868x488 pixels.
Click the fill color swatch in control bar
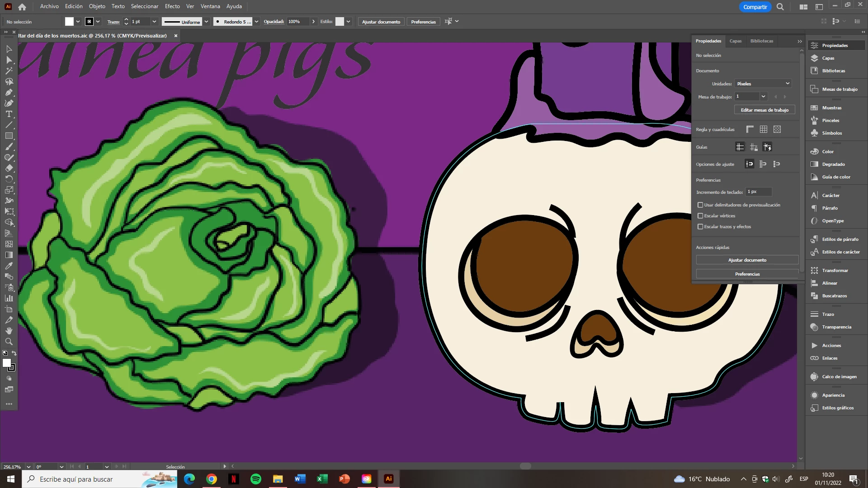point(69,21)
